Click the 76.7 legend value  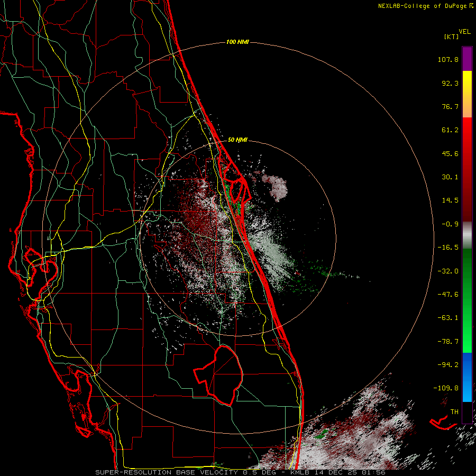[x=450, y=106]
